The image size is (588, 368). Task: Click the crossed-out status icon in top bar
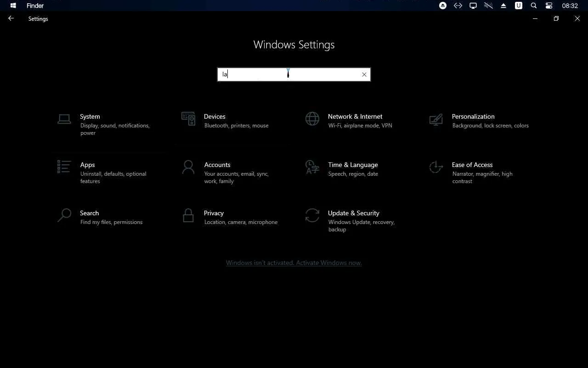tap(488, 6)
